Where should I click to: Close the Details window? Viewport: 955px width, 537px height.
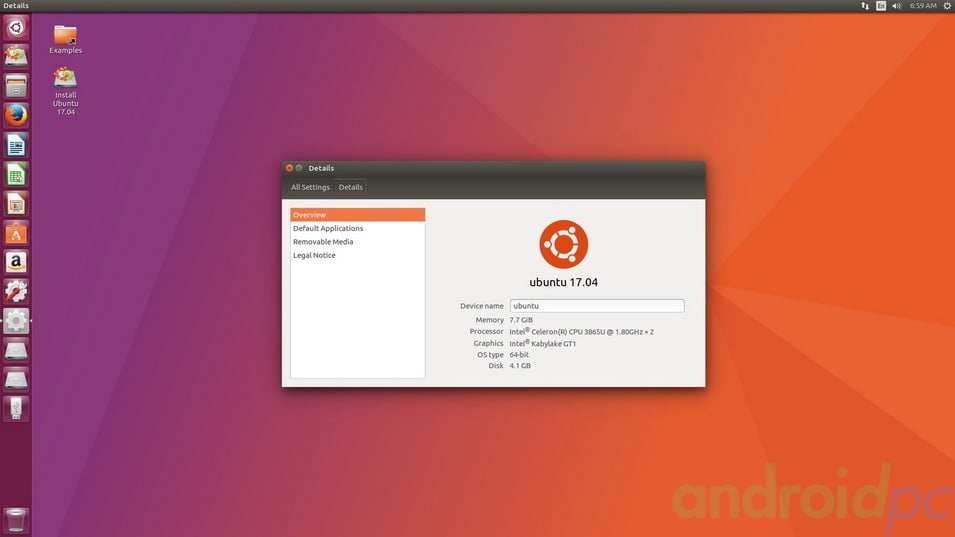(x=289, y=168)
